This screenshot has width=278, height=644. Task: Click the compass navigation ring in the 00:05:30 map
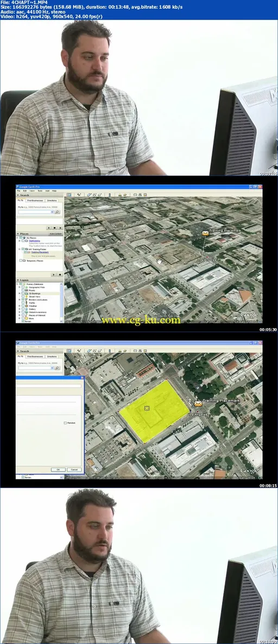tap(254, 204)
